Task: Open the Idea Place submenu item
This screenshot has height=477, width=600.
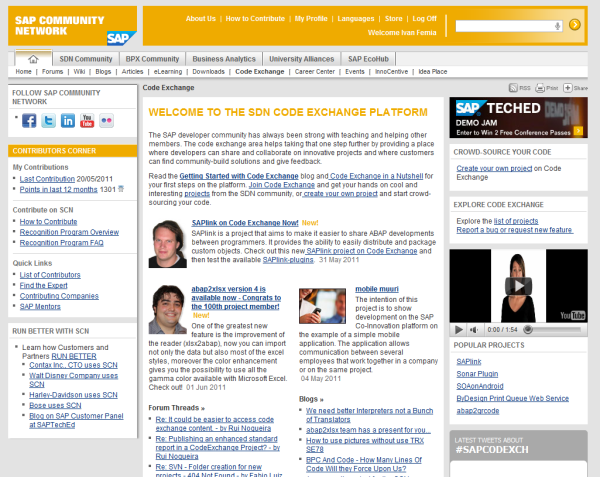Action: (x=433, y=72)
